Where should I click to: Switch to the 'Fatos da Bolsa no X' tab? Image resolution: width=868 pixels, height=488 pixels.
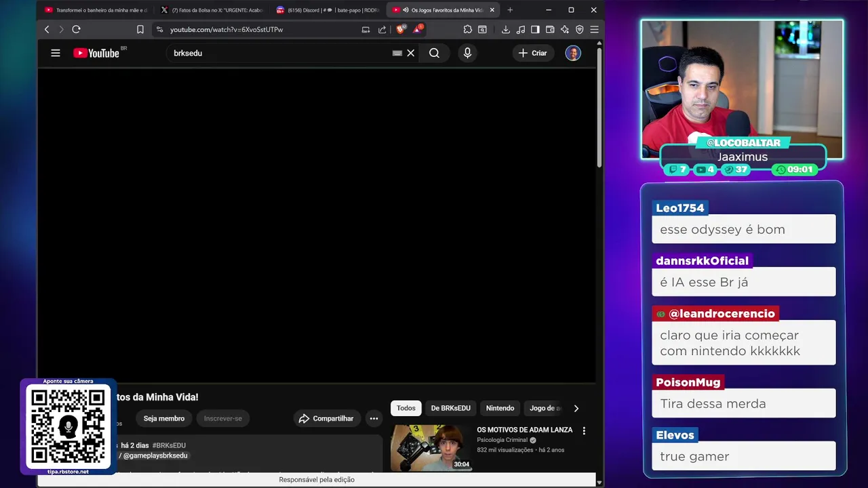(212, 10)
